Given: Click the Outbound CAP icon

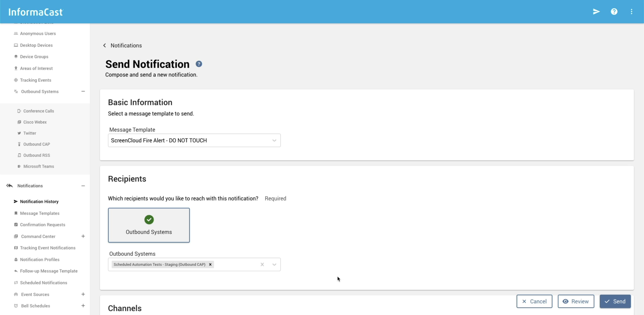Looking at the screenshot, I should (x=19, y=144).
